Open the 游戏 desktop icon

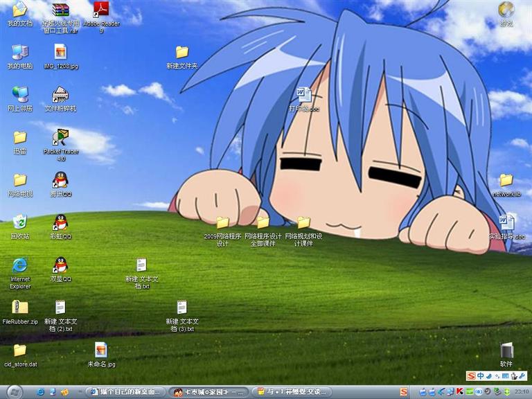pyautogui.click(x=506, y=15)
